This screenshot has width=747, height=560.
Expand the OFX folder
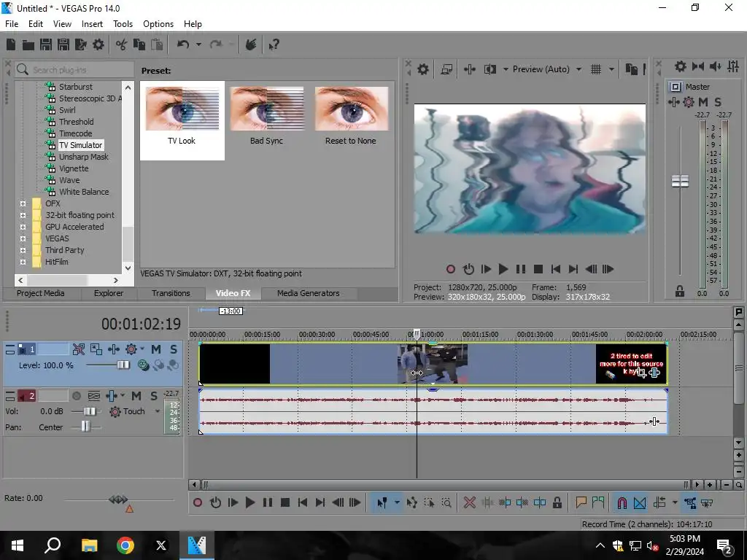tap(23, 203)
